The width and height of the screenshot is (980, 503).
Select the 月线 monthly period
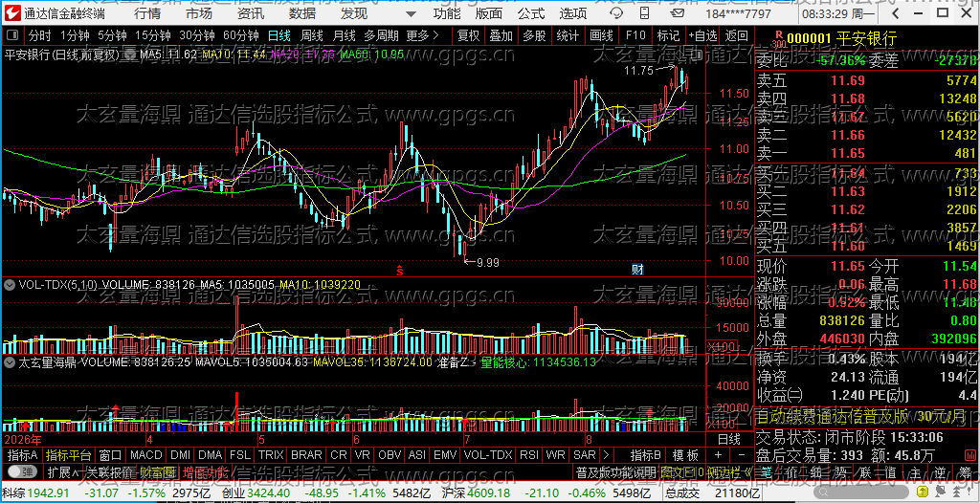click(344, 35)
